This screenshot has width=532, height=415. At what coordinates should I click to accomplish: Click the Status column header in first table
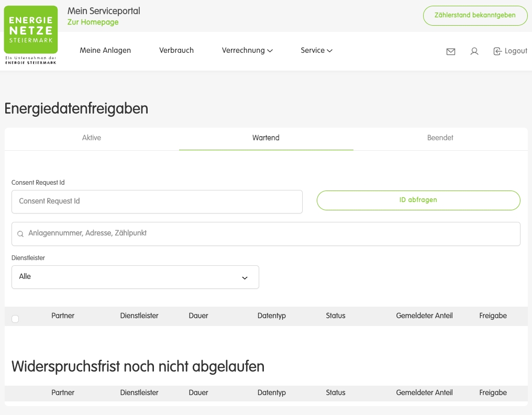click(x=336, y=316)
